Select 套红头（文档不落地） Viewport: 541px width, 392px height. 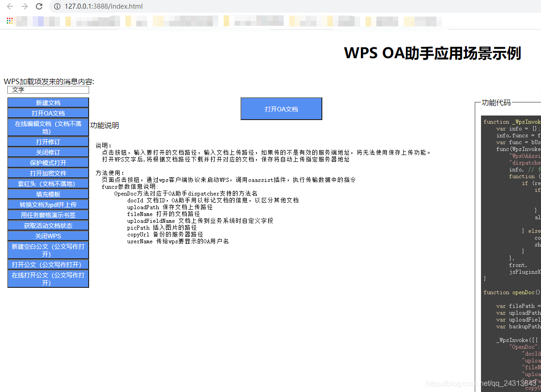48,184
